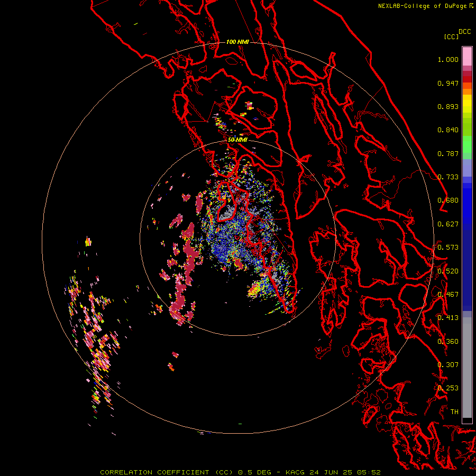This screenshot has height=476, width=476.
Task: Click the 50 NMI range ring label
Action: 237,140
